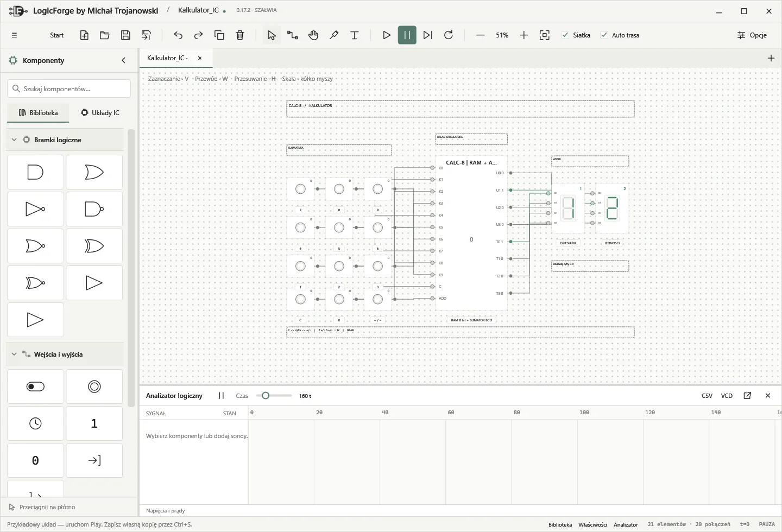Select the probe tool icon
This screenshot has height=532, width=782.
(334, 35)
